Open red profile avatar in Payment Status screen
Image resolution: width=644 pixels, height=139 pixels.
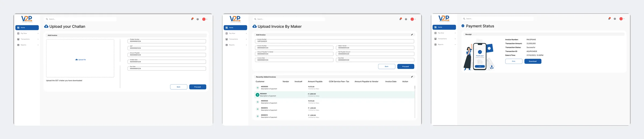(x=621, y=19)
